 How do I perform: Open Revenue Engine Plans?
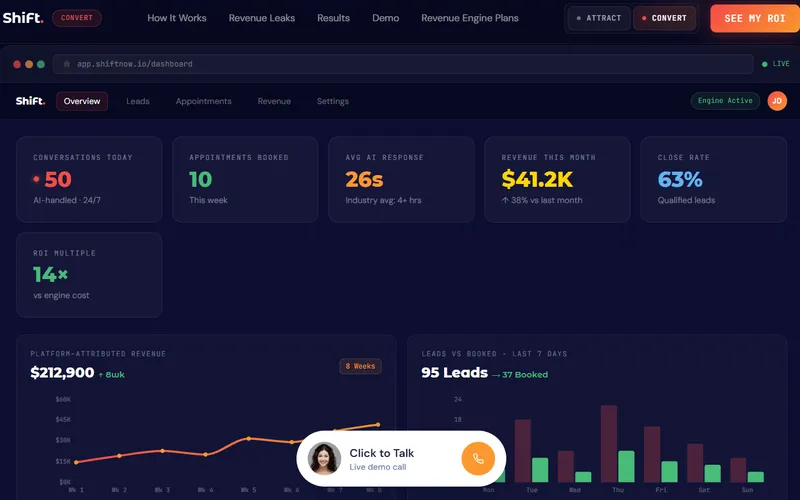[x=469, y=18]
